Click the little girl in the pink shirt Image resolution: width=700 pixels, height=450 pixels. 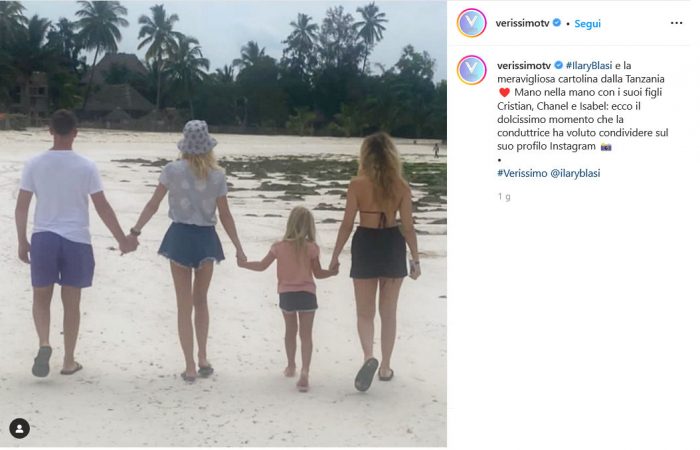(298, 297)
